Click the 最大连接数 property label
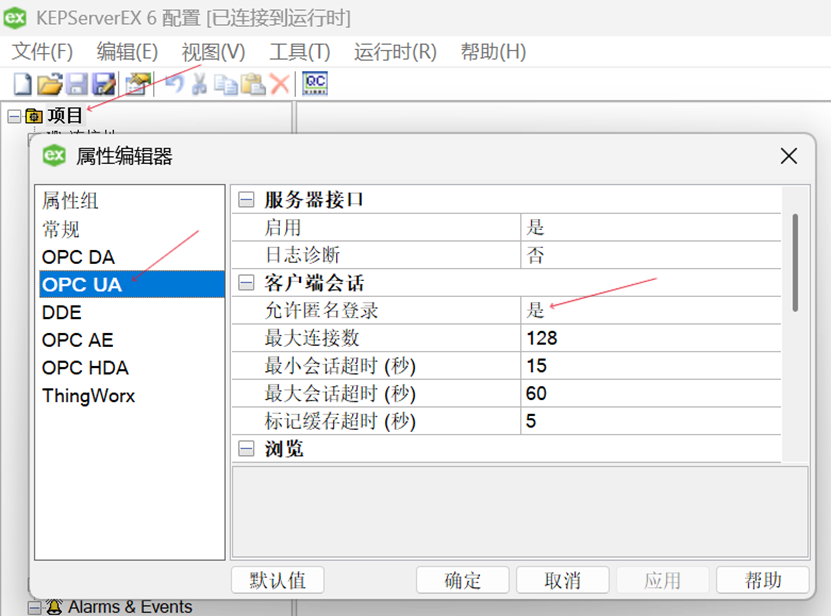This screenshot has width=831, height=616. click(x=312, y=338)
